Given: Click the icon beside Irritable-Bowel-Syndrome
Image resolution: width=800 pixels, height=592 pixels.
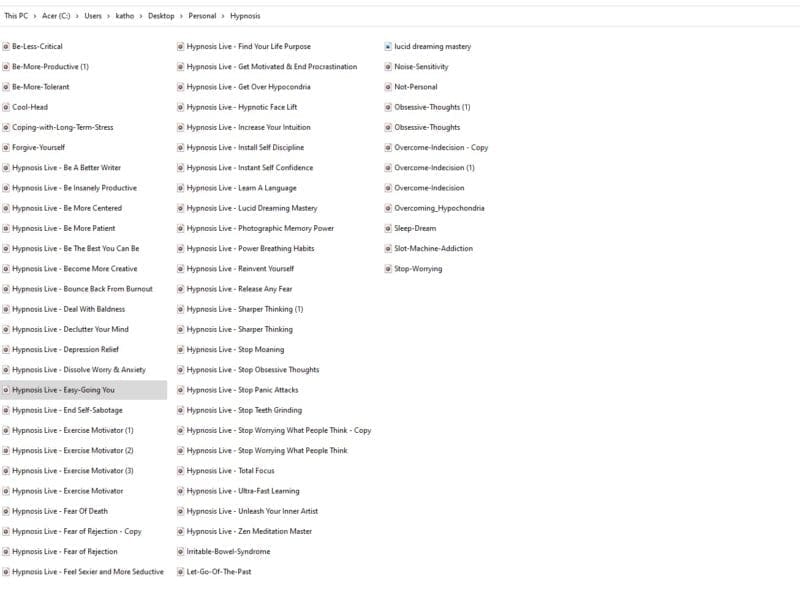Looking at the screenshot, I should point(180,552).
